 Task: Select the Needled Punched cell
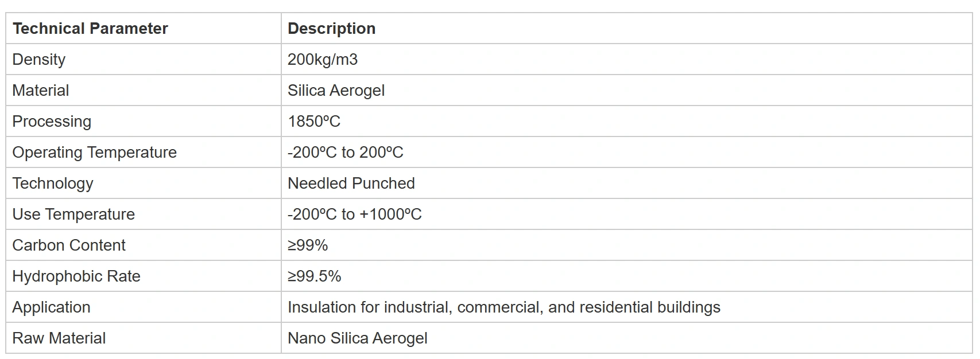tap(351, 184)
